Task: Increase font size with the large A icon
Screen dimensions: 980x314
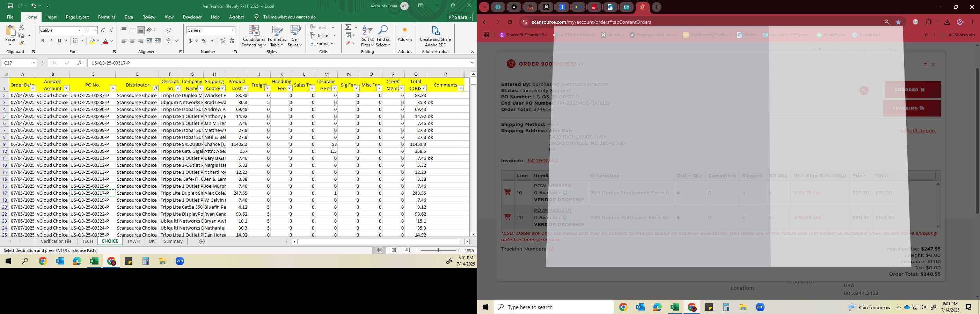Action: (x=103, y=30)
